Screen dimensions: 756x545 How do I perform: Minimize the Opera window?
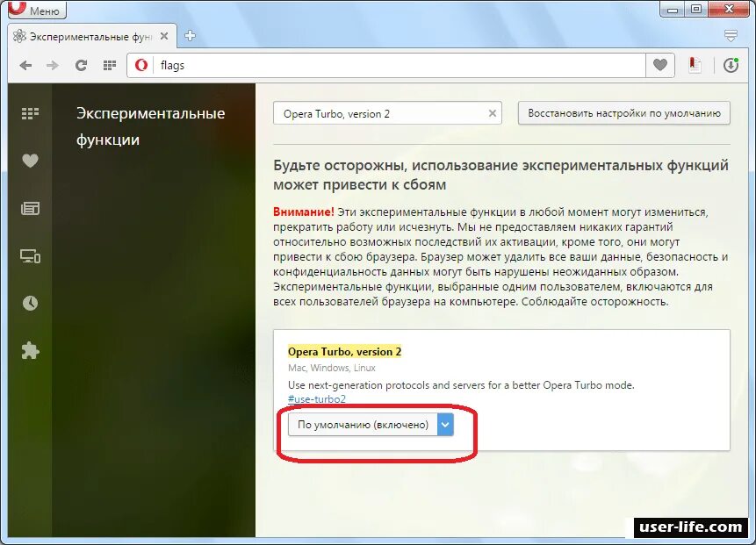click(x=673, y=8)
